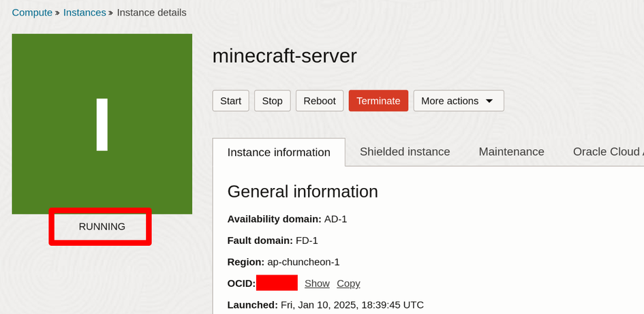Click the Fault domain FD-1 text

pos(273,240)
